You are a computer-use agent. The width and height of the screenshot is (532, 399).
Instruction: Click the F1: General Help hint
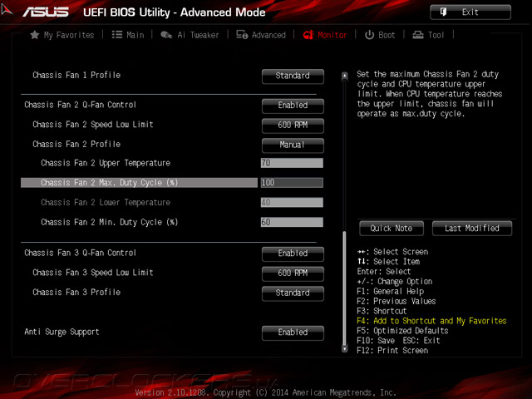point(390,292)
